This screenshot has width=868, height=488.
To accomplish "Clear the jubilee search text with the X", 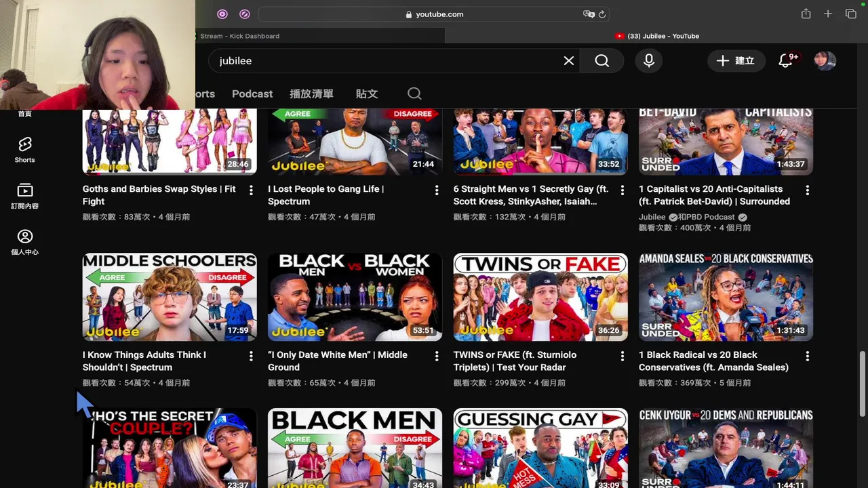I will tap(569, 61).
